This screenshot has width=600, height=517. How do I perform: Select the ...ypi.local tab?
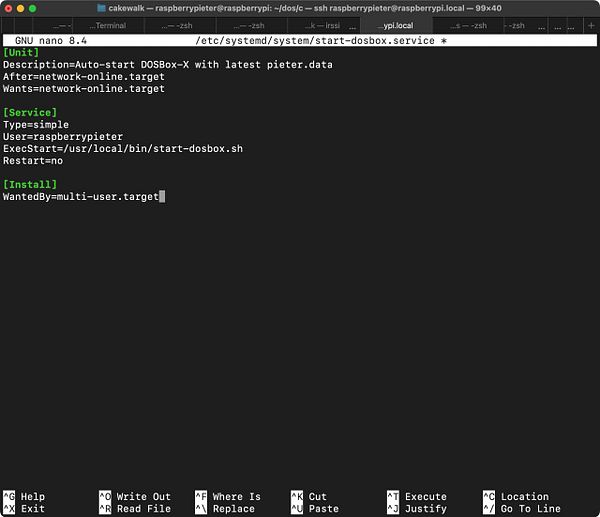click(396, 26)
